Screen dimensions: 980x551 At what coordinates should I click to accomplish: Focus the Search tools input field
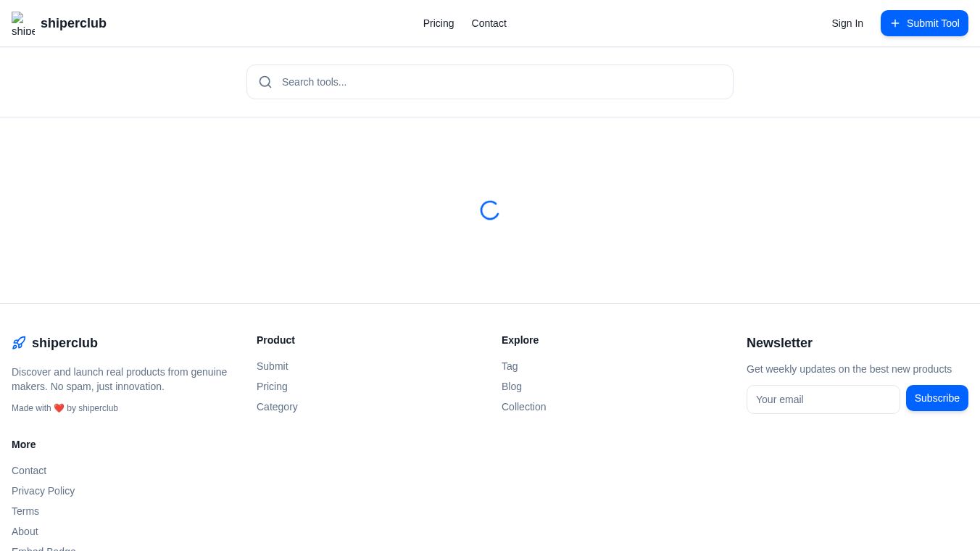coord(490,82)
